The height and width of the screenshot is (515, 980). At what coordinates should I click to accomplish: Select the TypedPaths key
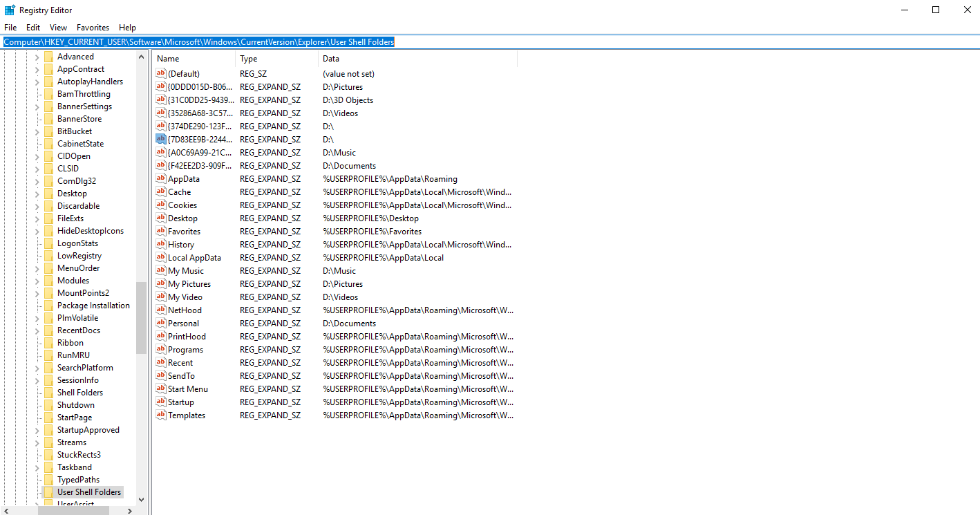(78, 480)
